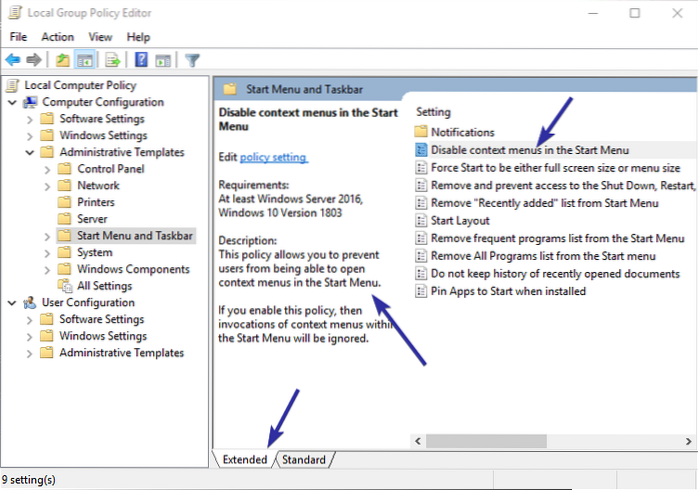Click the Back arrow toolbar icon
The width and height of the screenshot is (698, 490).
click(14, 60)
